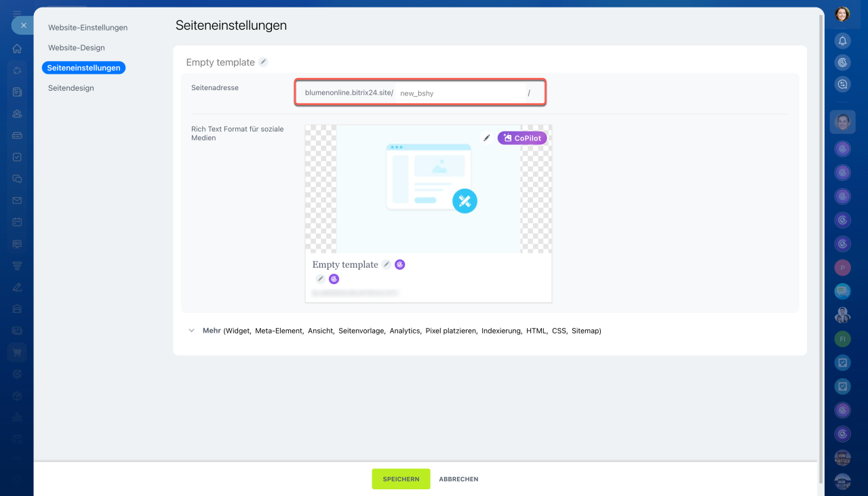Viewport: 868px width, 496px height.
Task: Open the home icon in left sidebar
Action: pos(17,49)
